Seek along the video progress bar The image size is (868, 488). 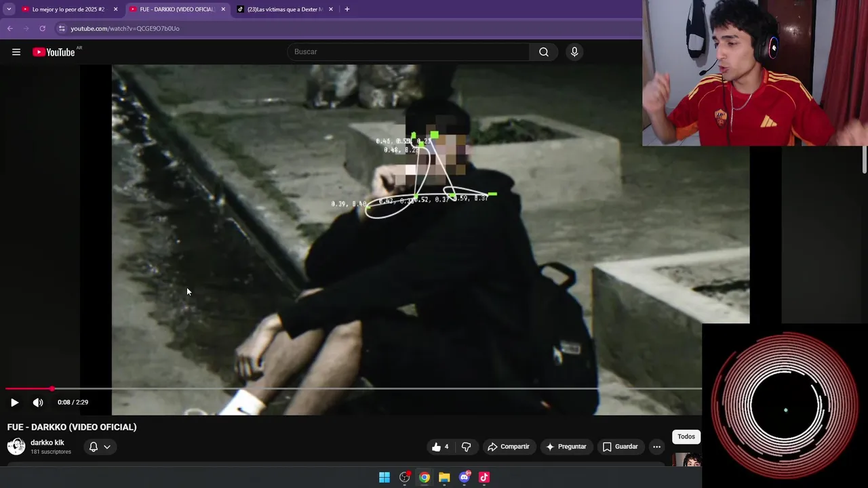coord(353,388)
